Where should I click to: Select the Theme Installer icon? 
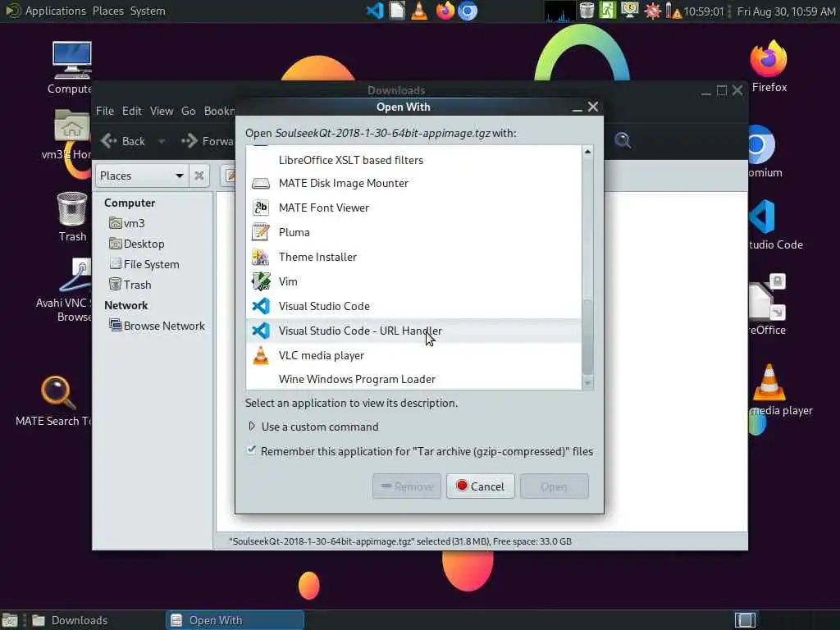261,257
